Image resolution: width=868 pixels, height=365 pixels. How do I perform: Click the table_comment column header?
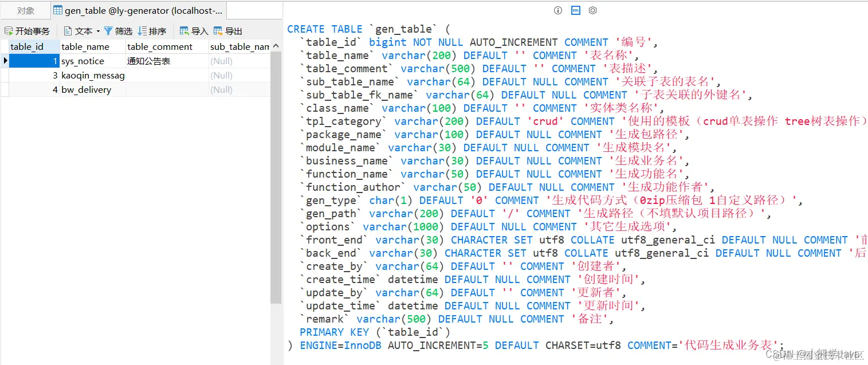[167, 46]
